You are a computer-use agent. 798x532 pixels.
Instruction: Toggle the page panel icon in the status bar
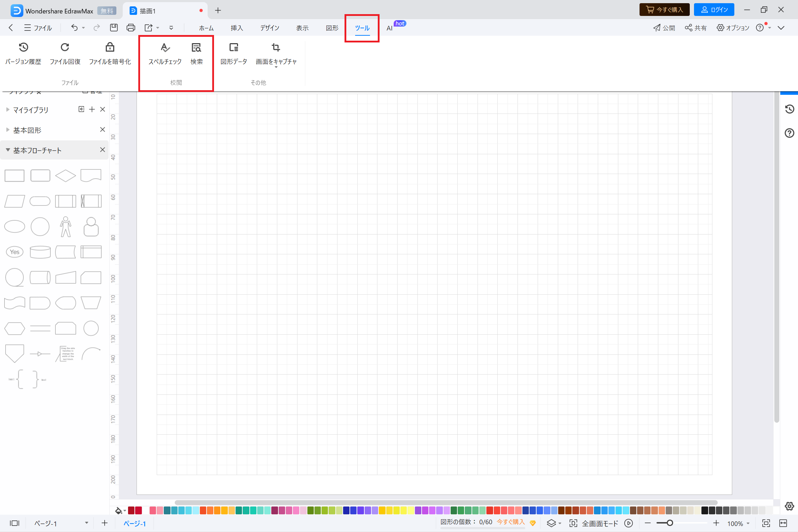click(15, 523)
